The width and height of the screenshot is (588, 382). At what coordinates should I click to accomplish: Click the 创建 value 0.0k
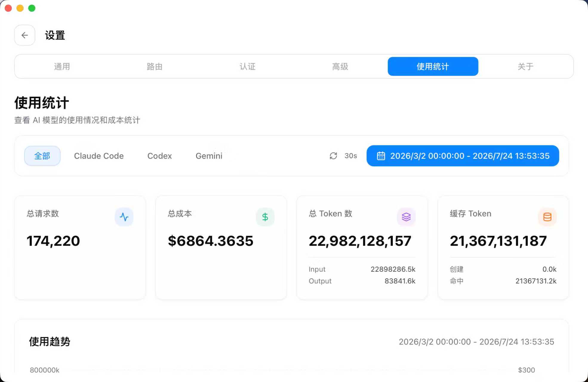[549, 269]
